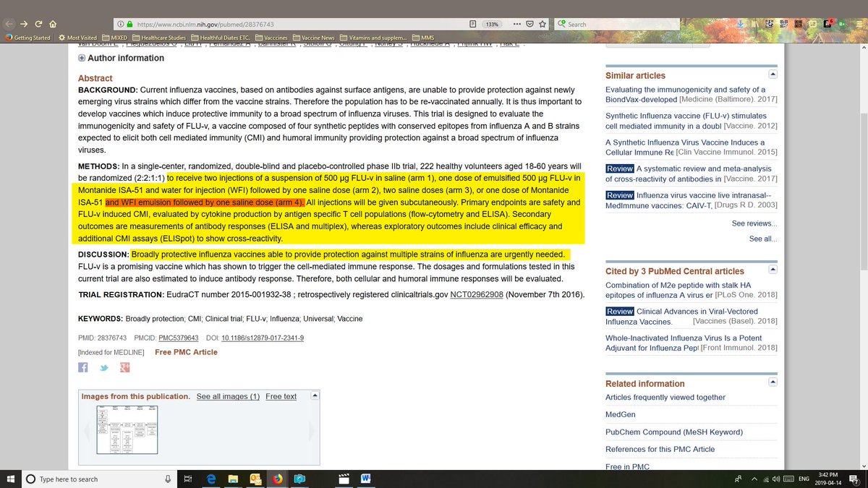
Task: Share article on Google Plus
Action: click(124, 367)
